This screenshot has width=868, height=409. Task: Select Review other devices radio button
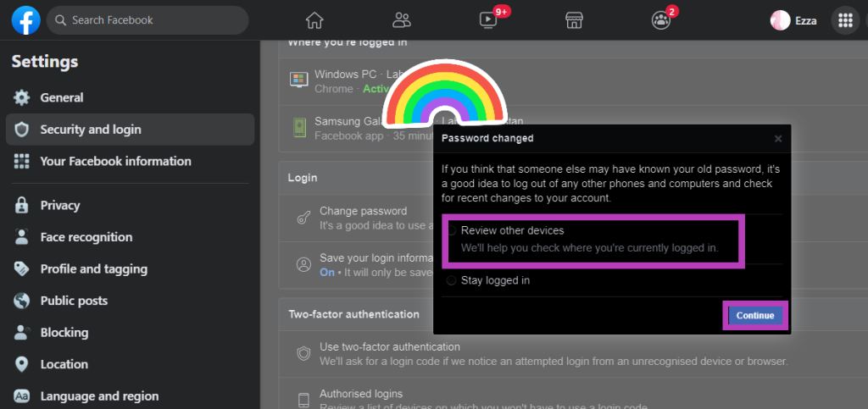(x=451, y=231)
